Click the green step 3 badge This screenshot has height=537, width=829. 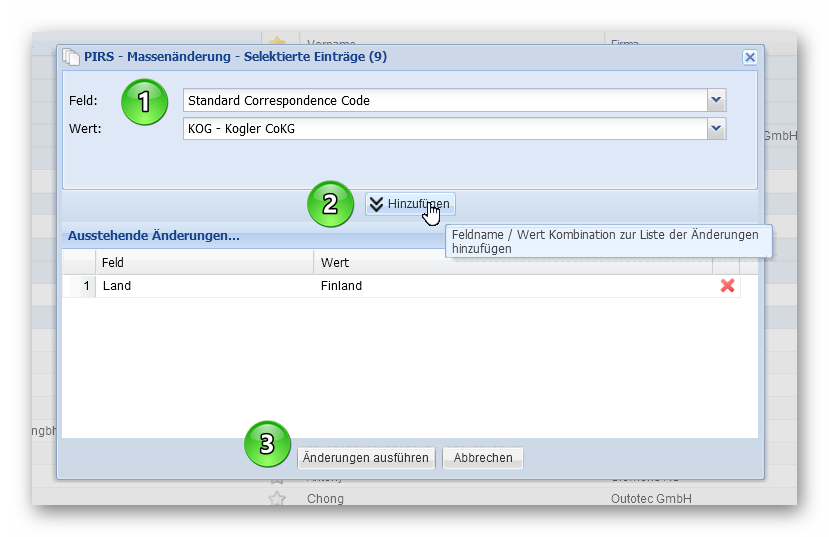pyautogui.click(x=267, y=445)
